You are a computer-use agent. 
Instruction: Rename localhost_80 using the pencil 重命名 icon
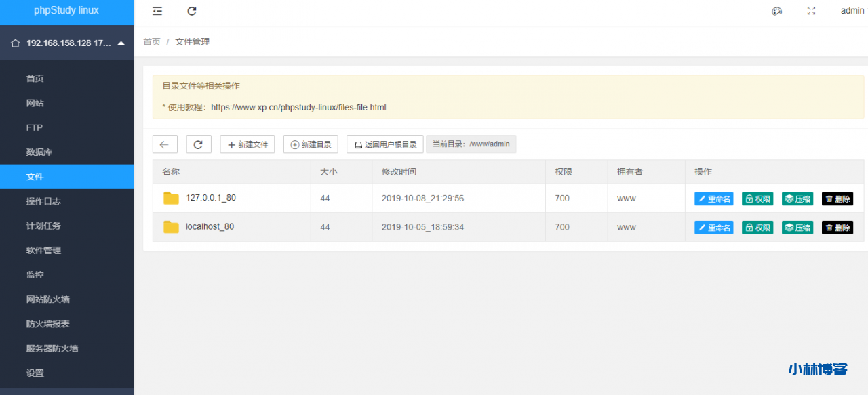click(713, 228)
